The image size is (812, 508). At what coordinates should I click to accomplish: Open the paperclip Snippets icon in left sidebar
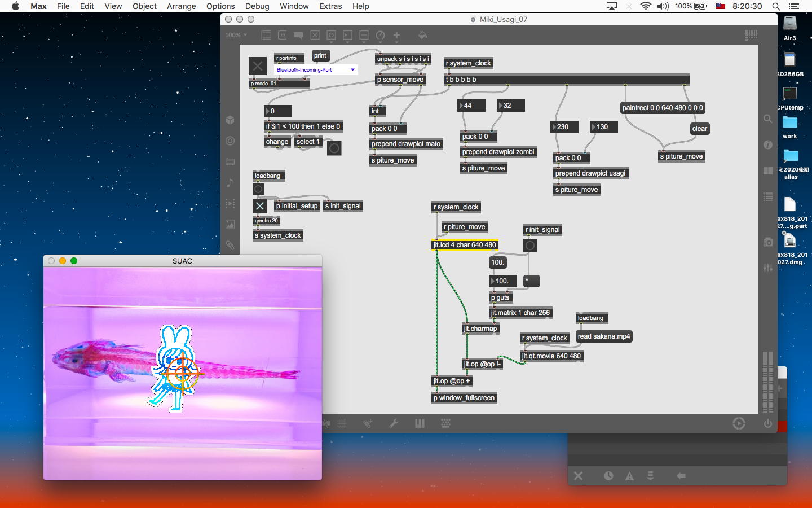point(230,245)
